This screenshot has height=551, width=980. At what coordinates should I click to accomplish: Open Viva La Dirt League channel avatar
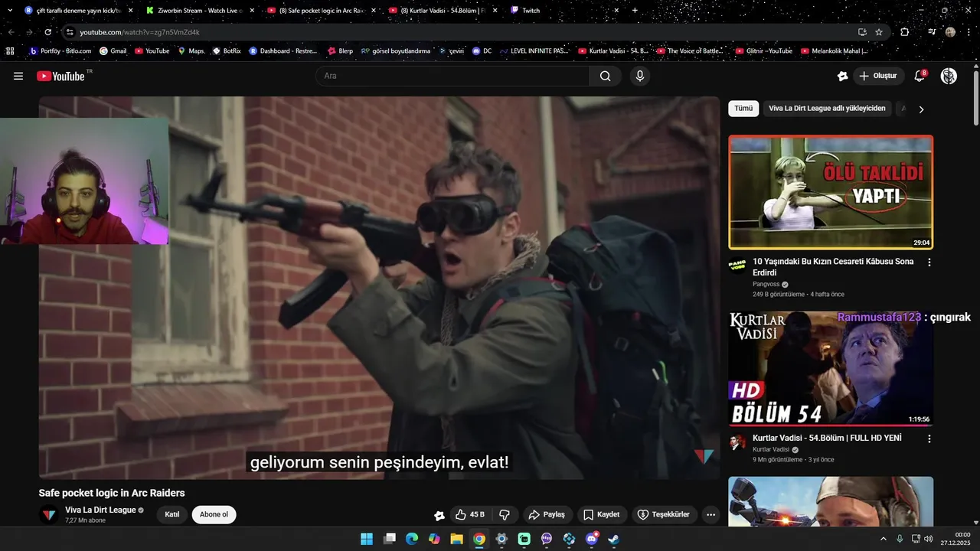tap(49, 514)
